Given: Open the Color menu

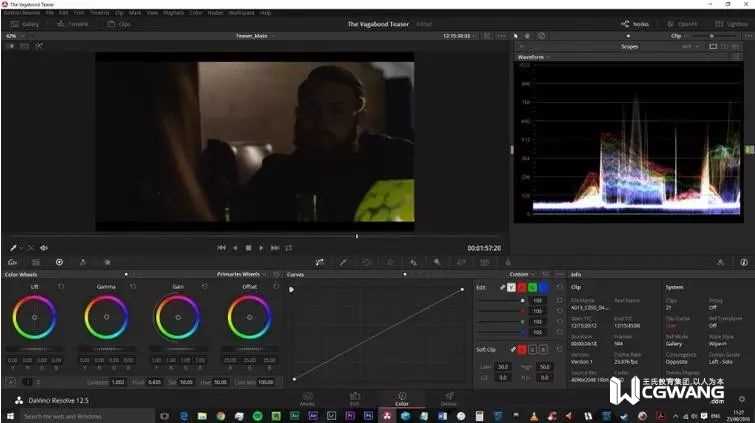Looking at the screenshot, I should click(196, 13).
